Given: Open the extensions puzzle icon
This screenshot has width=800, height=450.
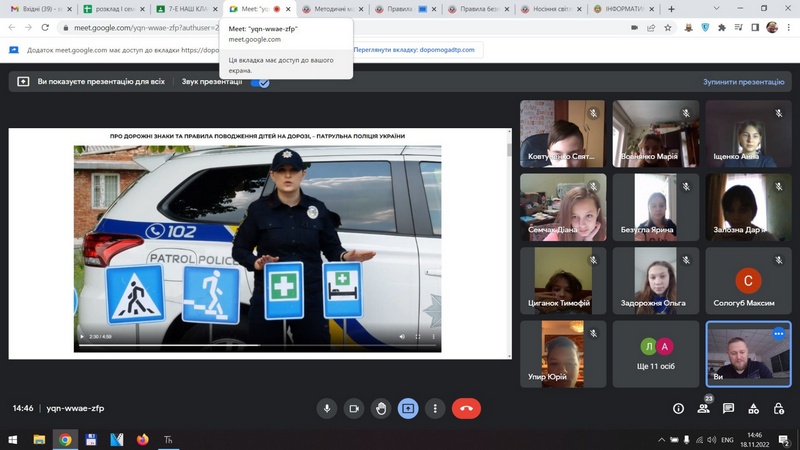Looking at the screenshot, I should coord(721,28).
